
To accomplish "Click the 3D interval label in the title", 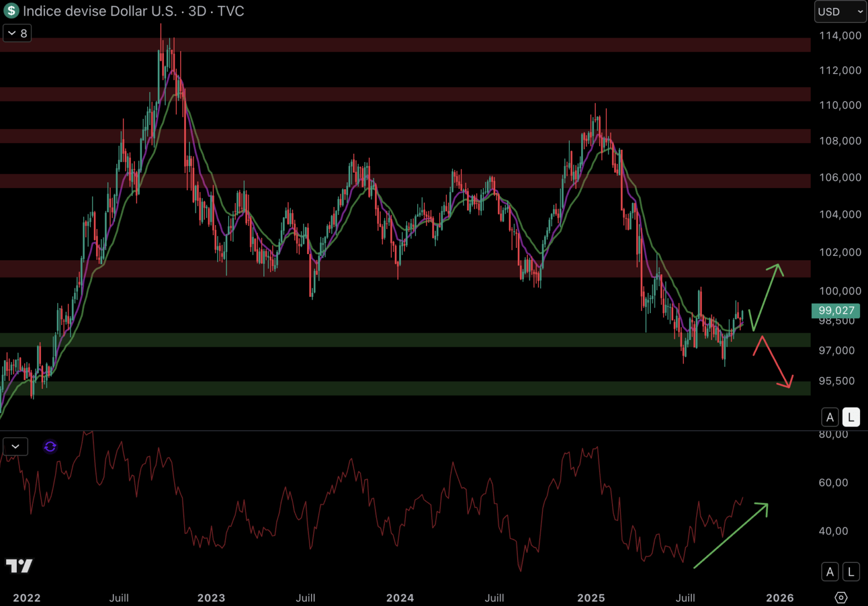I will click(197, 11).
